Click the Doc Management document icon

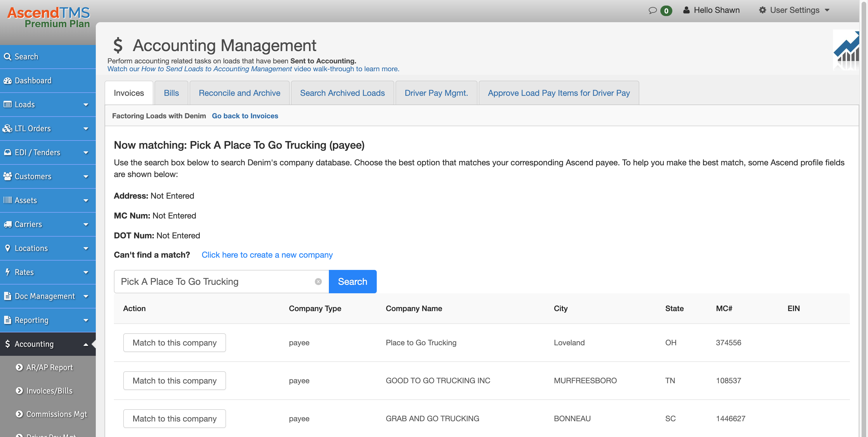[x=7, y=296]
